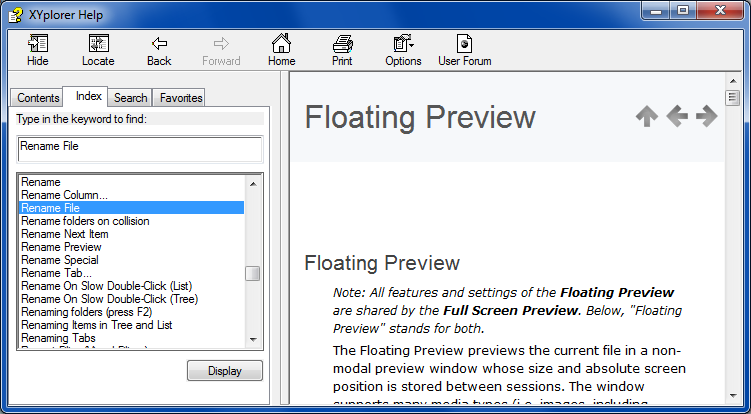Open the User Forum icon
Viewport: 751px width, 414px height.
[x=464, y=44]
